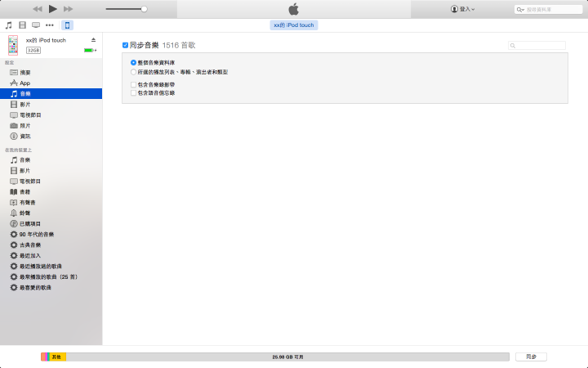Open 鈴聲 ringtones on device

click(51, 213)
